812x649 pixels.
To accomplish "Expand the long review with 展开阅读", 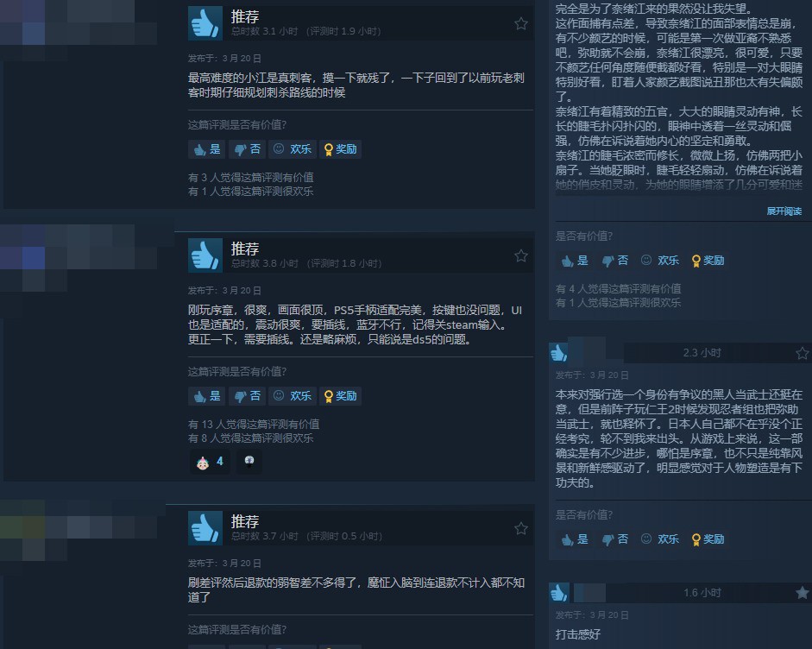I will (x=784, y=211).
